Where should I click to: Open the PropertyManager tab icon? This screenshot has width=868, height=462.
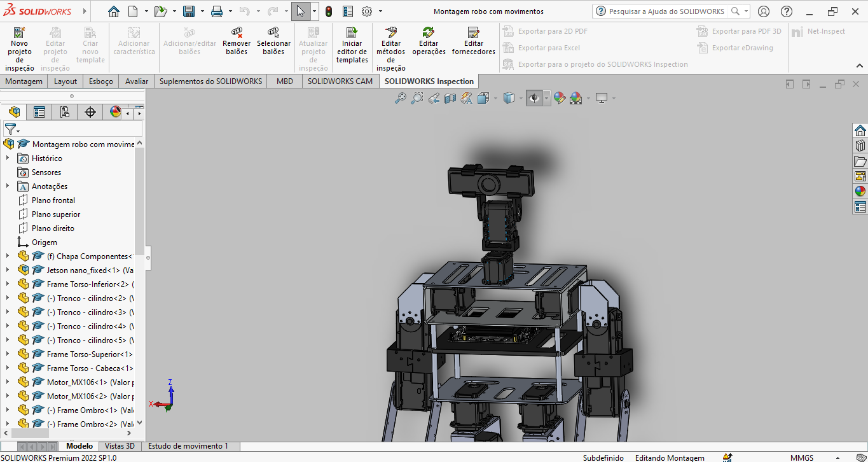click(x=39, y=112)
